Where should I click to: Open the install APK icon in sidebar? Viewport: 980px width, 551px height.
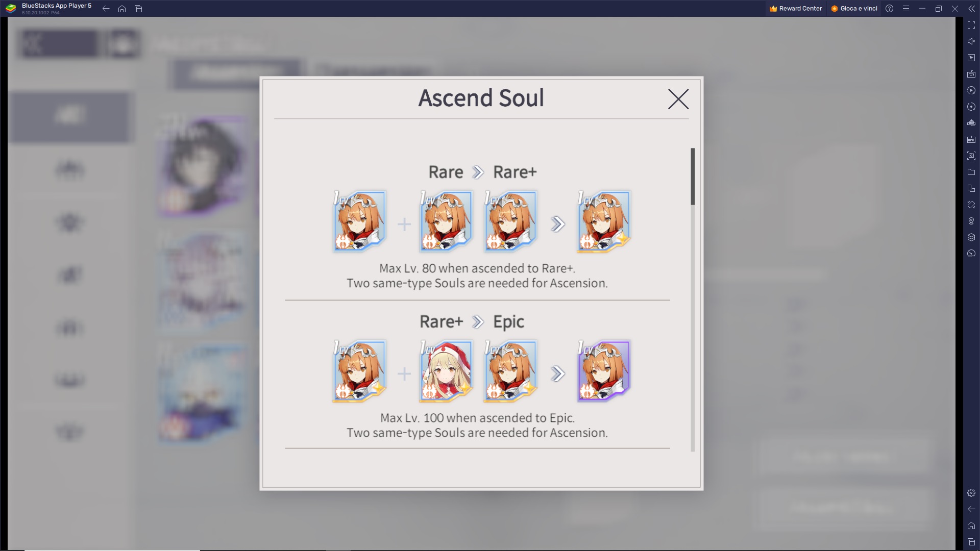pos(971,139)
